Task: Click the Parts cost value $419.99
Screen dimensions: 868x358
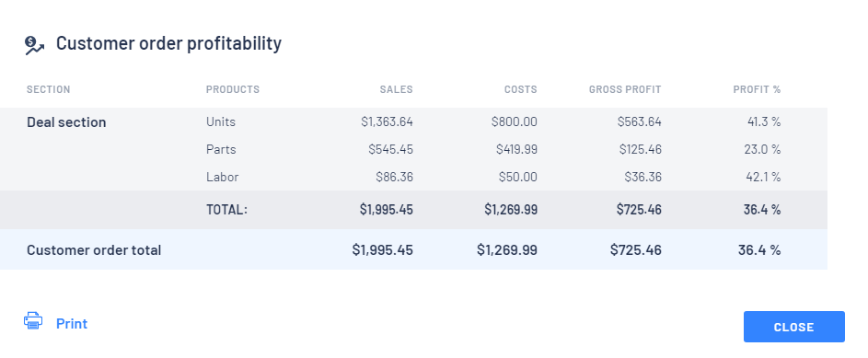Action: 516,149
